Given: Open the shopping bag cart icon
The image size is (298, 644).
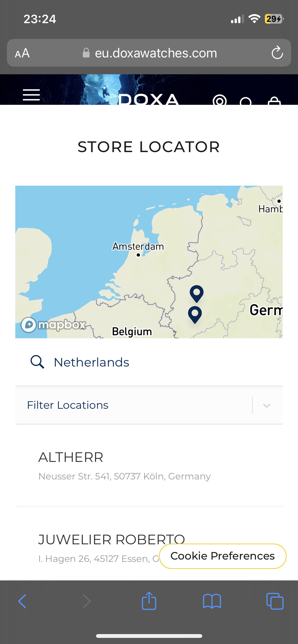Looking at the screenshot, I should tap(274, 101).
